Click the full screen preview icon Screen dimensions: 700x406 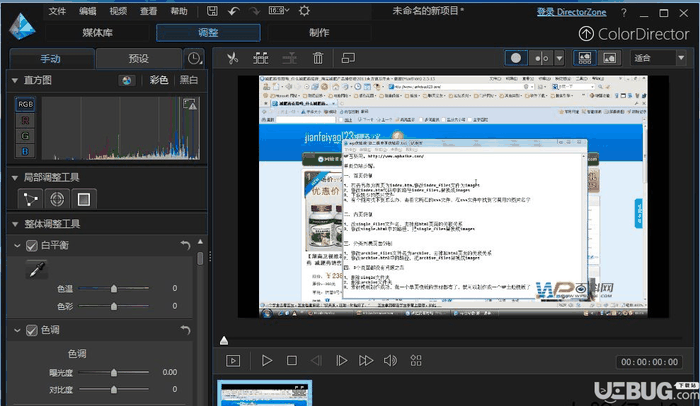[233, 361]
